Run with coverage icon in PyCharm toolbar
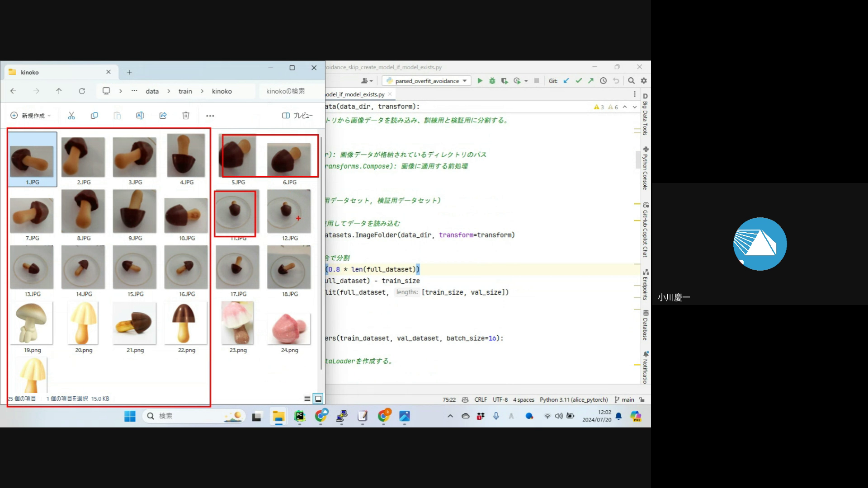Viewport: 868px width, 488px height. tap(504, 81)
